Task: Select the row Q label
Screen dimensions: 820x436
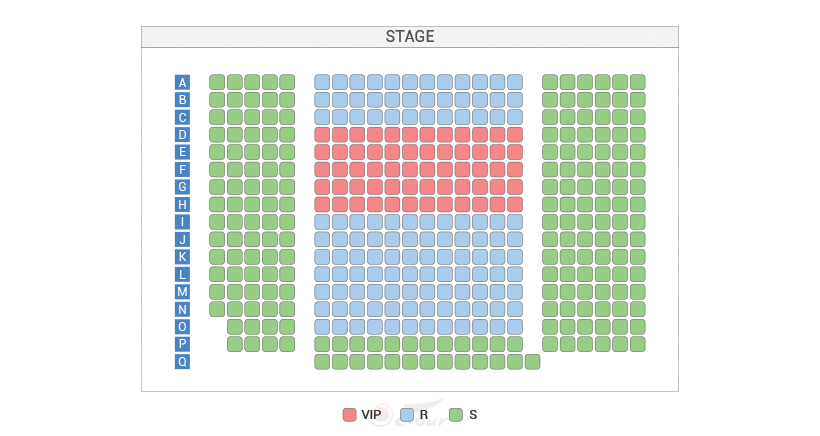Action: tap(182, 362)
